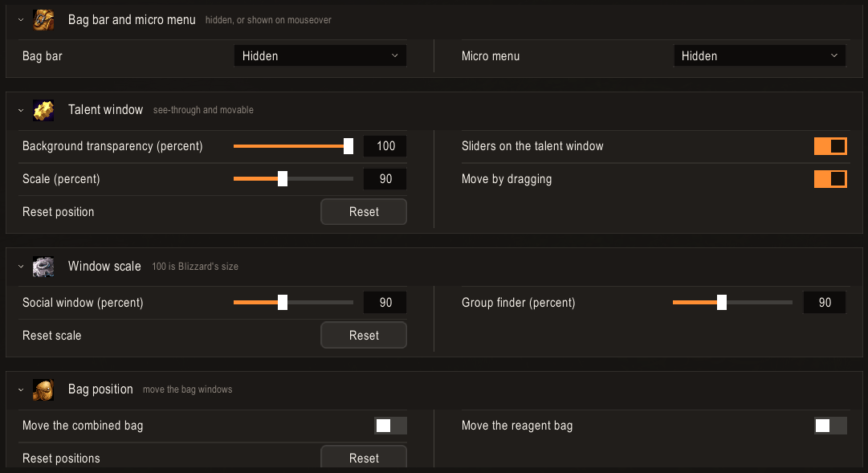Screen dimensions: 868x473
Task: Click the 'Reset scale' label
Action: pyautogui.click(x=52, y=335)
